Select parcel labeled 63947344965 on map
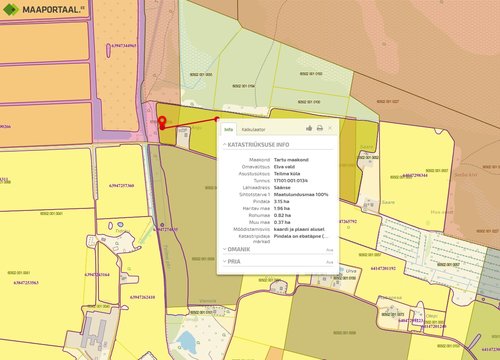This screenshot has width=500, height=360. tap(124, 46)
